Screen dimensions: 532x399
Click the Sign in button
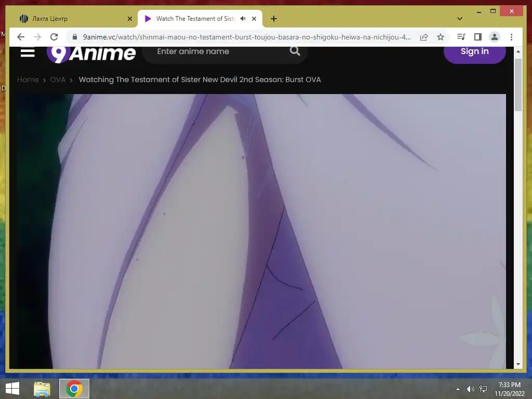474,53
